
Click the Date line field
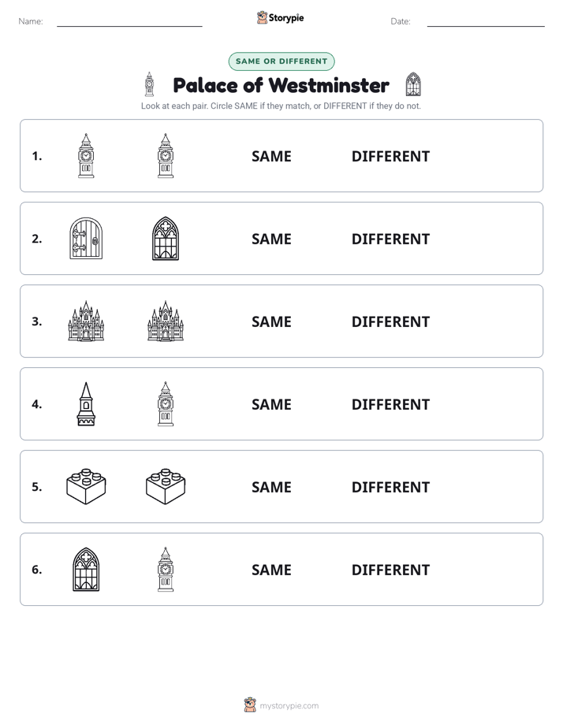[x=486, y=21]
